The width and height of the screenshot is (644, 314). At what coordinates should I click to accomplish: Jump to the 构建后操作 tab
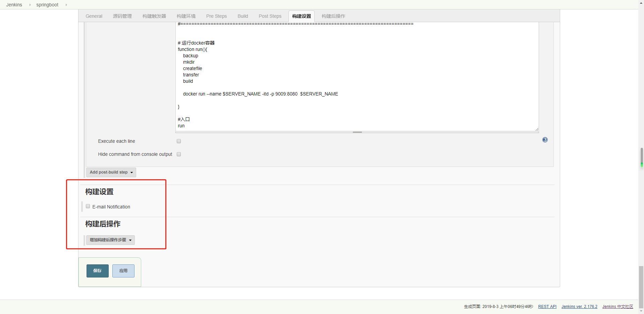[x=333, y=16]
